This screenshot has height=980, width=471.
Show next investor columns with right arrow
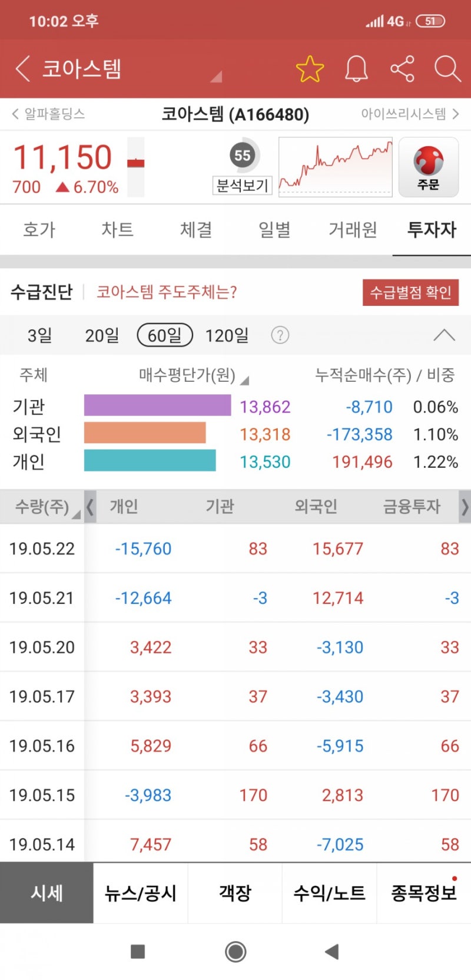(x=465, y=507)
